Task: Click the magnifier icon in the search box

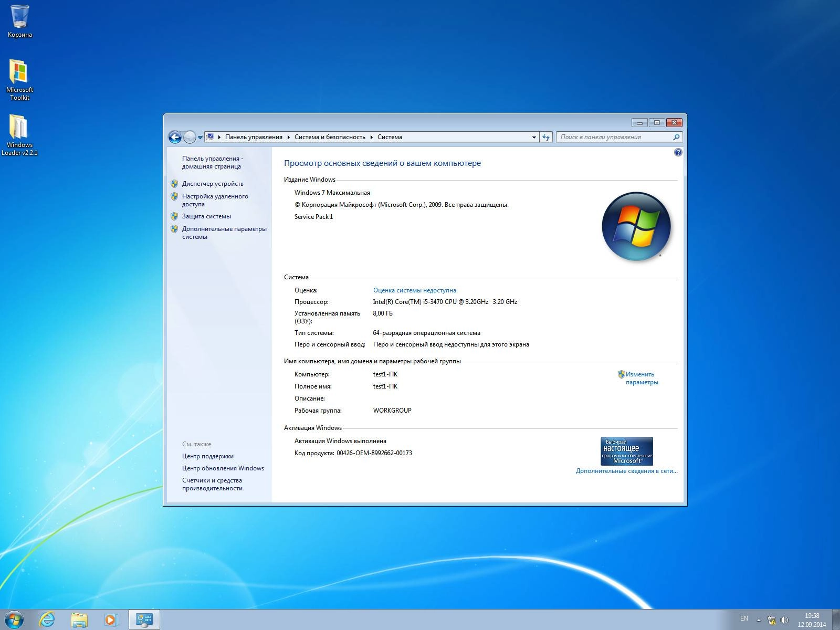Action: coord(676,137)
